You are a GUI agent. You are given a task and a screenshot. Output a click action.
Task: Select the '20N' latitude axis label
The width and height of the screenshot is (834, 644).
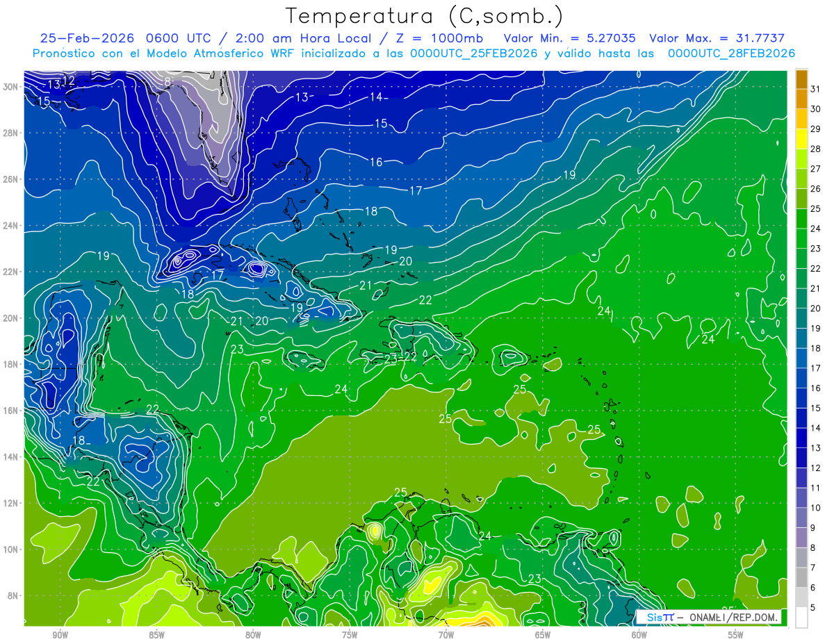point(10,317)
